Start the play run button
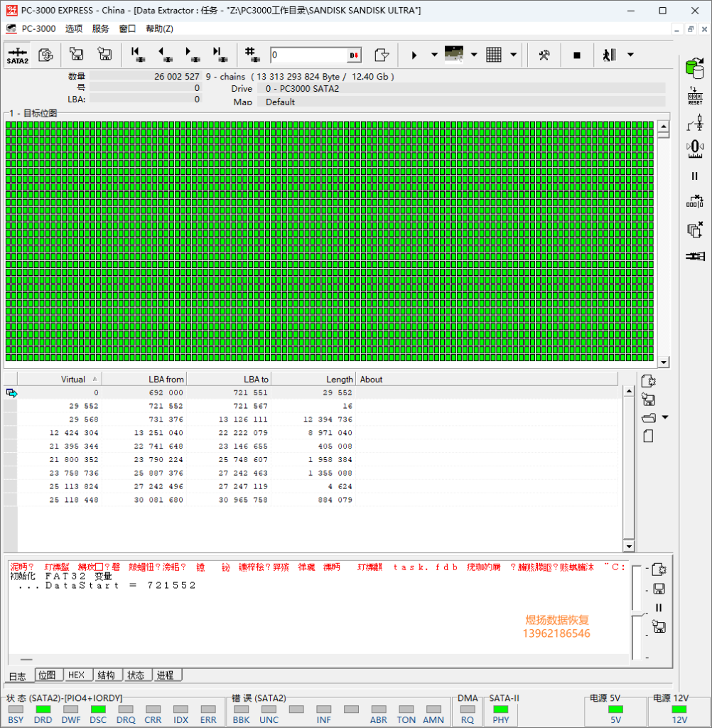 (414, 55)
